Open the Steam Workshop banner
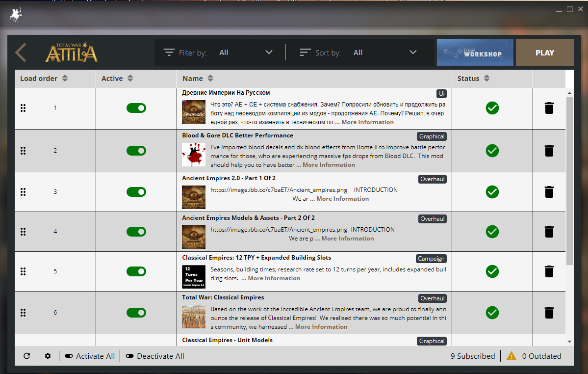Image resolution: width=588 pixels, height=374 pixels. [x=475, y=53]
